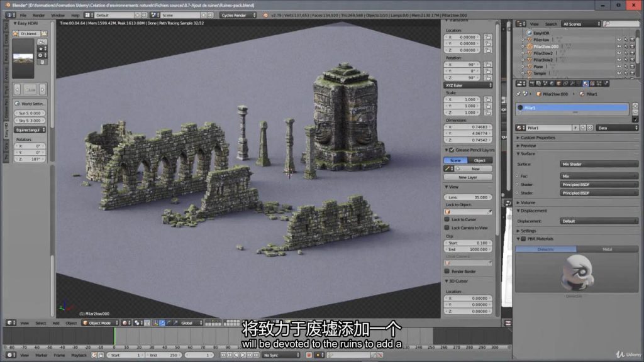Enable Lock to Cursor checkbox
Screen dimensions: 644x362
pos(447,219)
